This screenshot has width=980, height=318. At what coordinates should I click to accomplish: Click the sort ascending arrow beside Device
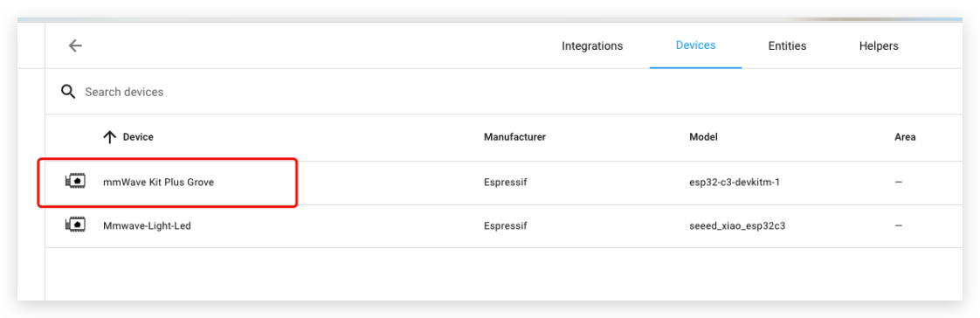(110, 137)
